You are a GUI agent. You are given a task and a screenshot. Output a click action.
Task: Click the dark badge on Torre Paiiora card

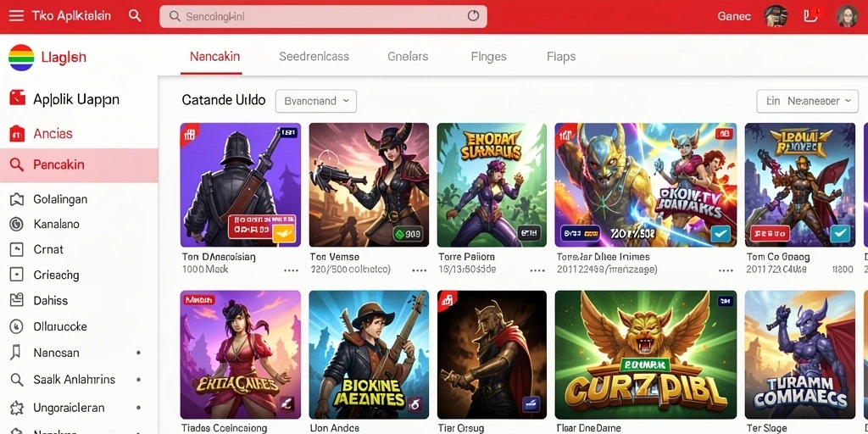tap(529, 234)
